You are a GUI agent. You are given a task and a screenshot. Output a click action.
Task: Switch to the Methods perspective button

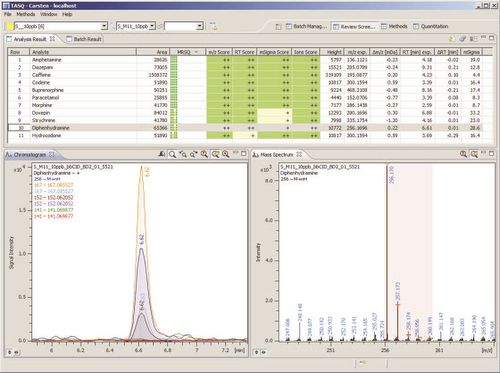point(394,26)
